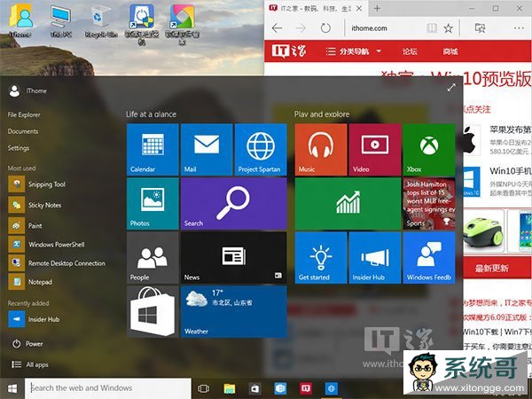Focus the Search the web and Windows box
The height and width of the screenshot is (399, 532).
coord(108,388)
